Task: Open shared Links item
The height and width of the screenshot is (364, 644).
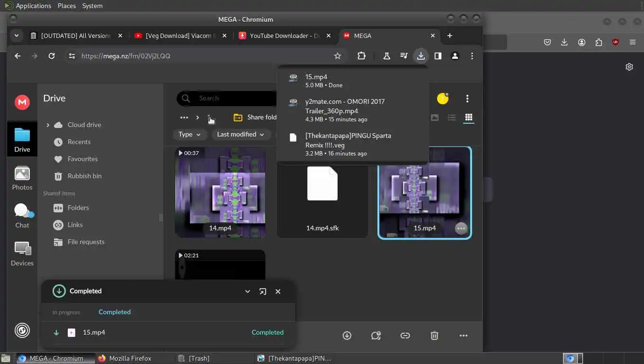Action: [75, 225]
